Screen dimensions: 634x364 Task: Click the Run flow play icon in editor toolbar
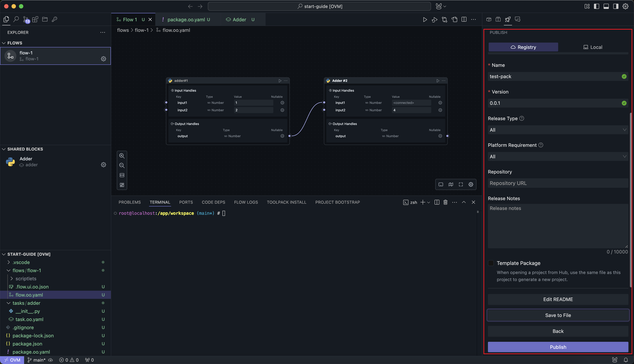tap(425, 19)
